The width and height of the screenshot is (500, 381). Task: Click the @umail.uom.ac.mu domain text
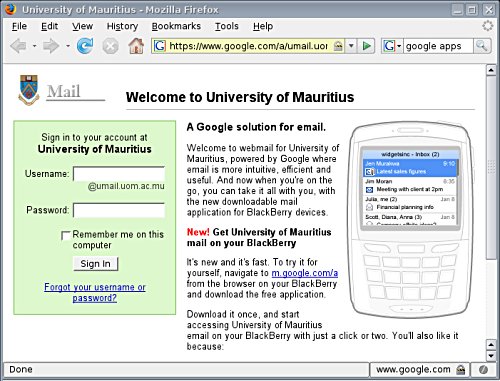coord(126,186)
